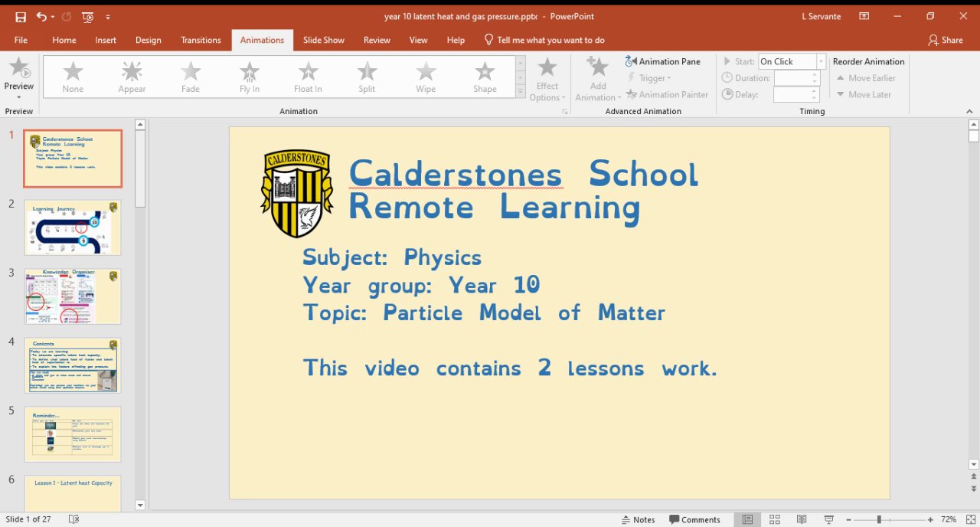The height and width of the screenshot is (527, 980).
Task: Click the L Servante account name
Action: pos(823,17)
